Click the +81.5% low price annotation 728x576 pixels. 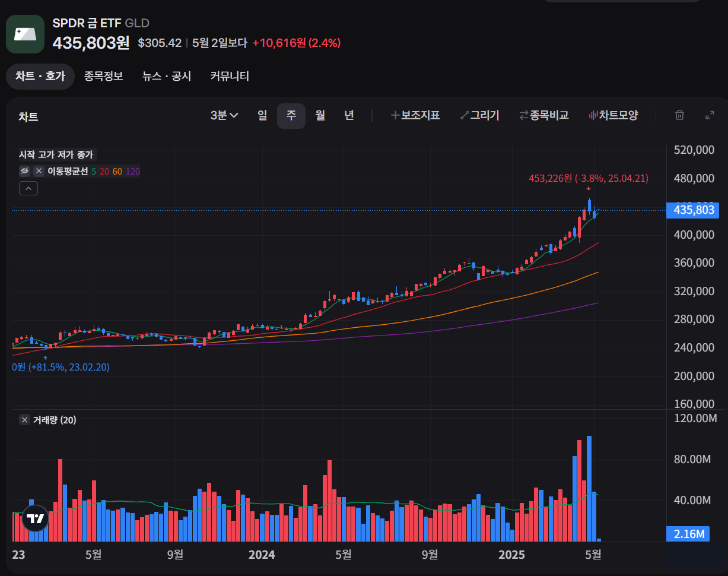click(x=61, y=367)
